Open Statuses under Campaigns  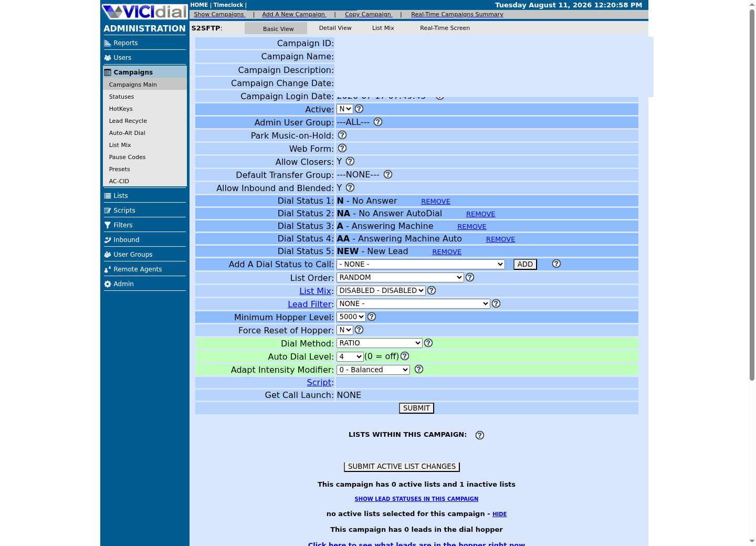[x=121, y=97]
